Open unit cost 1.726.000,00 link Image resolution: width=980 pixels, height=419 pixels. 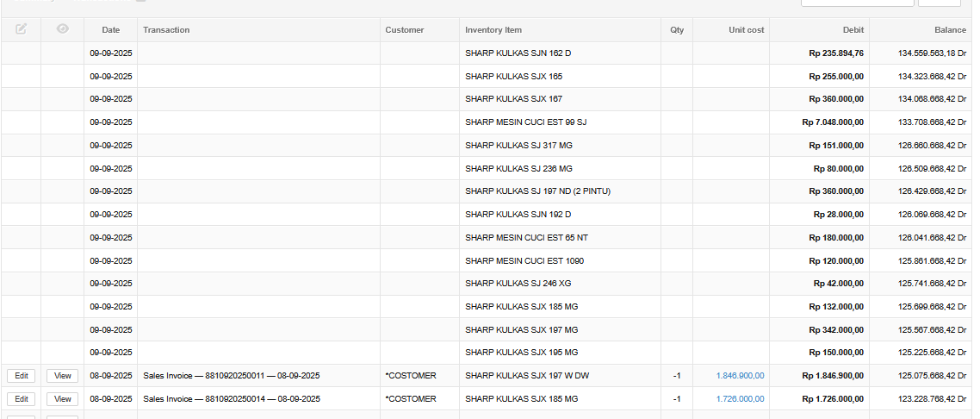740,399
